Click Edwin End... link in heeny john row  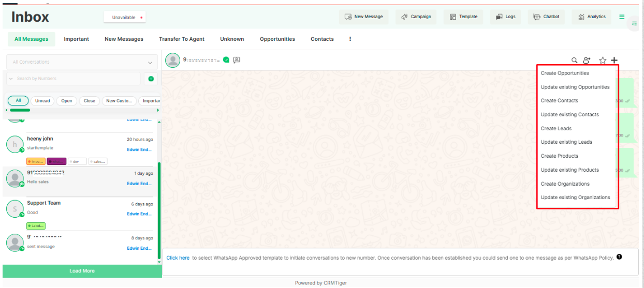coord(139,150)
